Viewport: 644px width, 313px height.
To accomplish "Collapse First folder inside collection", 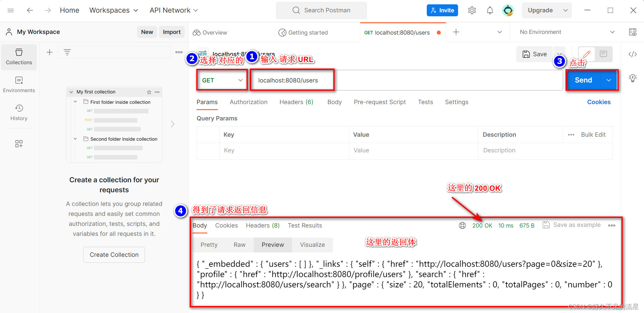I will point(75,102).
